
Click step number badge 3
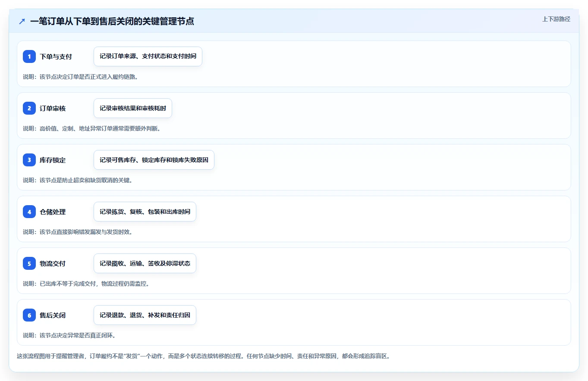click(x=29, y=160)
